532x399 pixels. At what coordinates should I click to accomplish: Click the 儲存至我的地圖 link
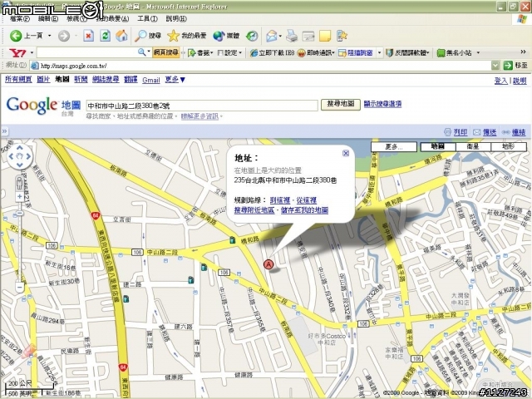point(304,210)
